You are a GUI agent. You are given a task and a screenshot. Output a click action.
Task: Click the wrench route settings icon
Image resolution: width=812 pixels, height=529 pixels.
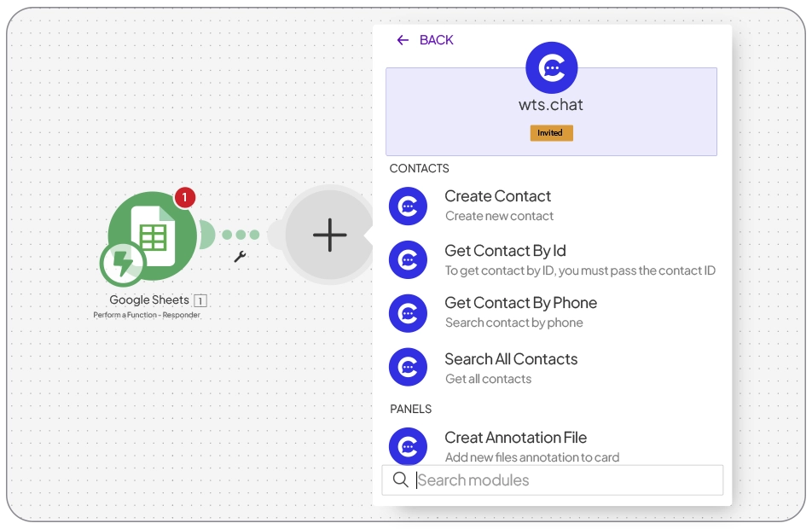[240, 257]
